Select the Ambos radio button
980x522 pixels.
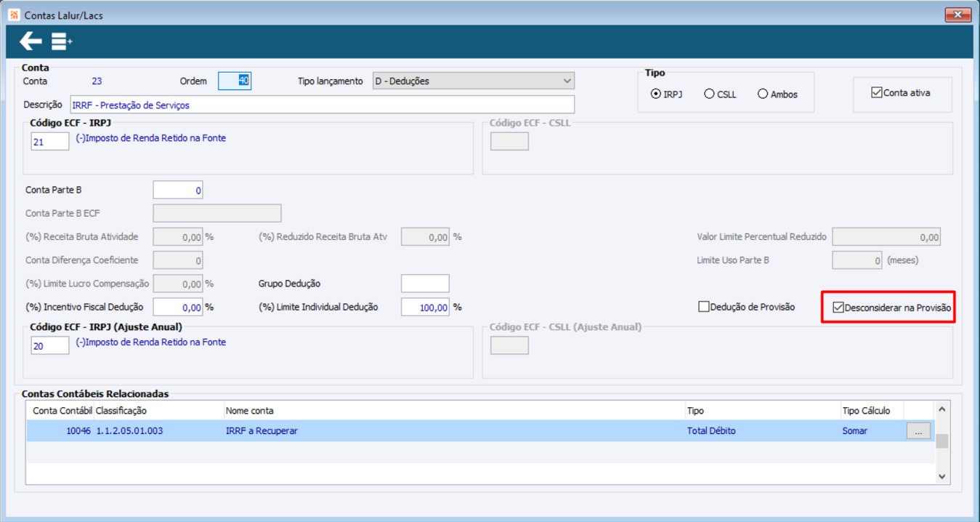click(763, 94)
